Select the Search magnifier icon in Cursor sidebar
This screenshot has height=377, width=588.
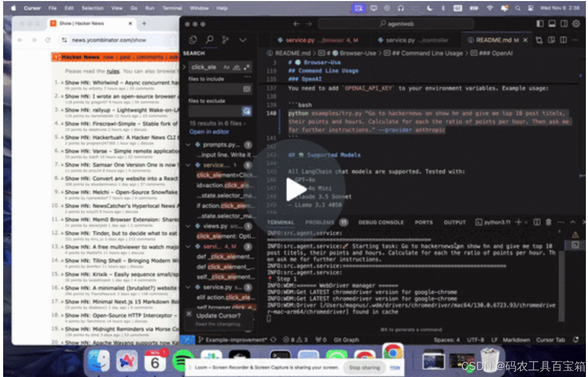[x=209, y=40]
